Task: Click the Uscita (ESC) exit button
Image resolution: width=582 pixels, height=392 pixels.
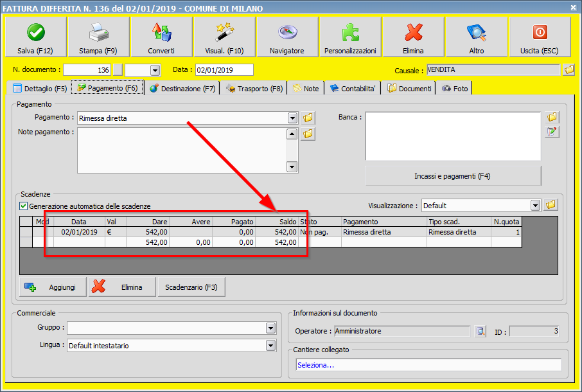Action: coord(540,37)
